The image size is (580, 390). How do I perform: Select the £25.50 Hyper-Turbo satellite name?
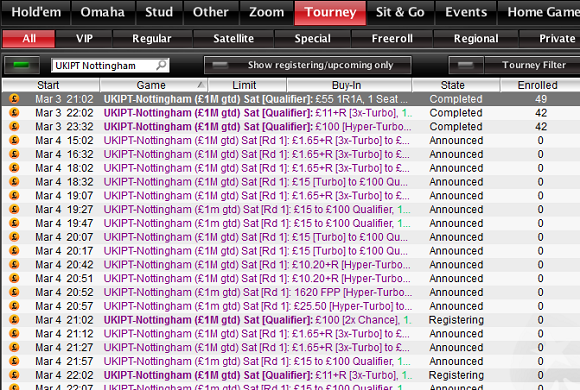(258, 306)
